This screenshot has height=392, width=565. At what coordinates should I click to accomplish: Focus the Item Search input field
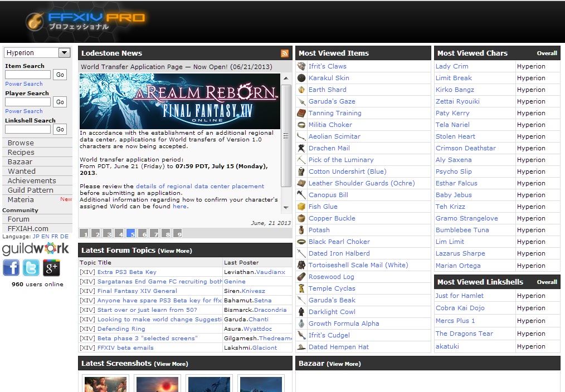(28, 75)
